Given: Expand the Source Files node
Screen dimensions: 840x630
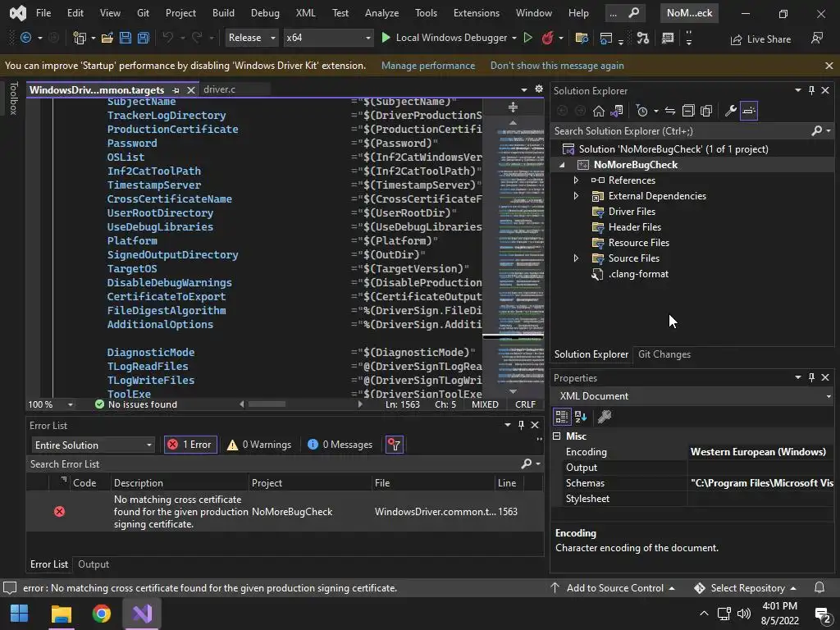Looking at the screenshot, I should (x=576, y=258).
